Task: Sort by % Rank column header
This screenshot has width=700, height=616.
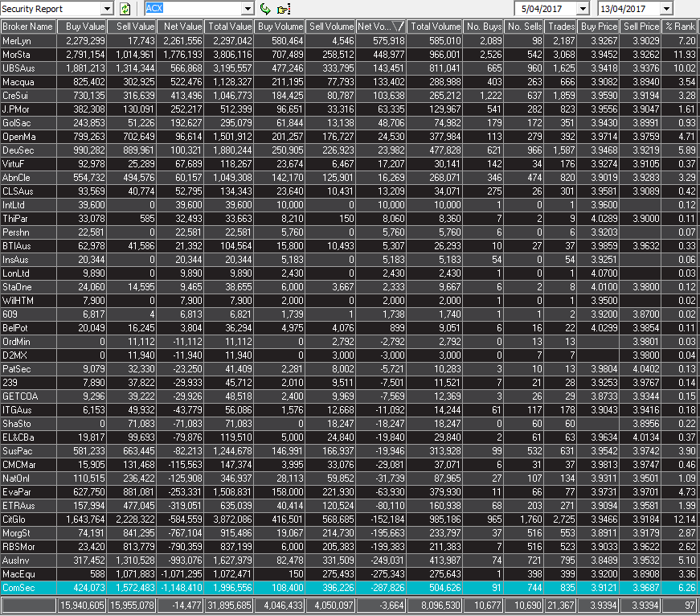Action: 679,27
